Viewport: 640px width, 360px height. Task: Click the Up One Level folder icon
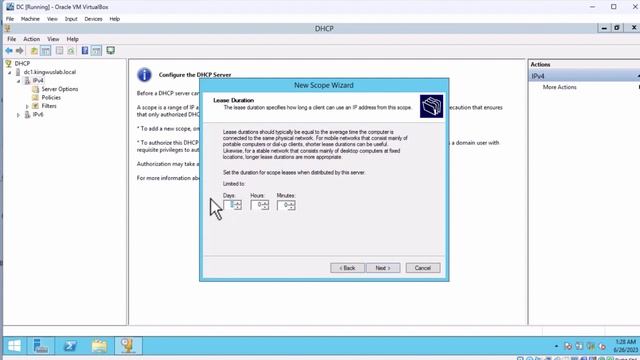(34, 51)
